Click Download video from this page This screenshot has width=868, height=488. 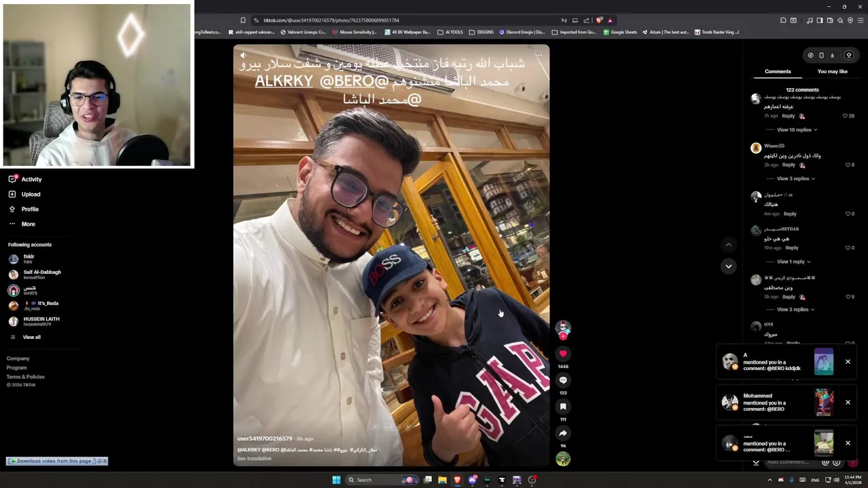point(52,461)
